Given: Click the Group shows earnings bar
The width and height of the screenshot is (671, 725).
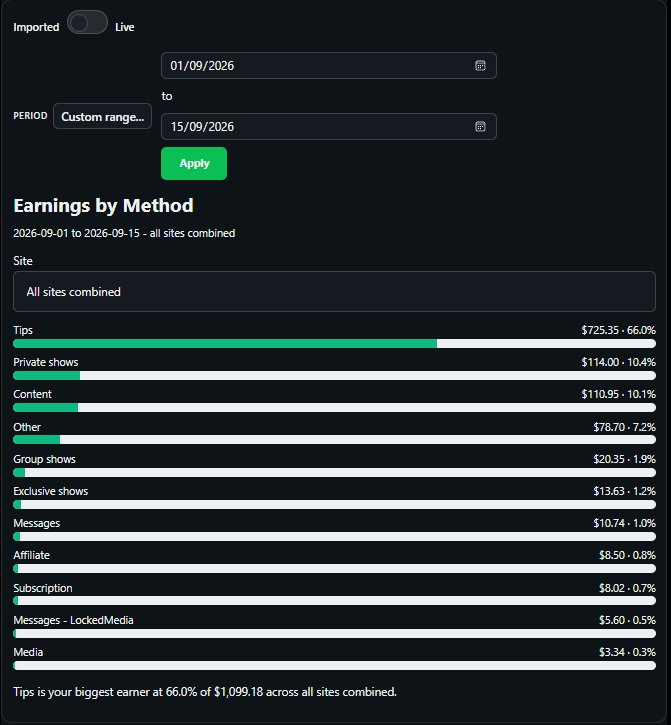Looking at the screenshot, I should tap(334, 472).
